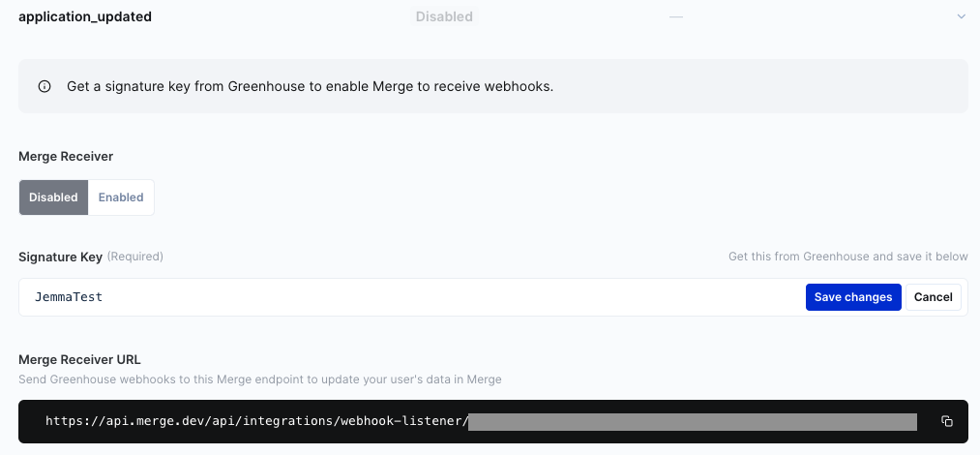Click the application_updated row title
Viewport: 980px width, 455px height.
(85, 16)
